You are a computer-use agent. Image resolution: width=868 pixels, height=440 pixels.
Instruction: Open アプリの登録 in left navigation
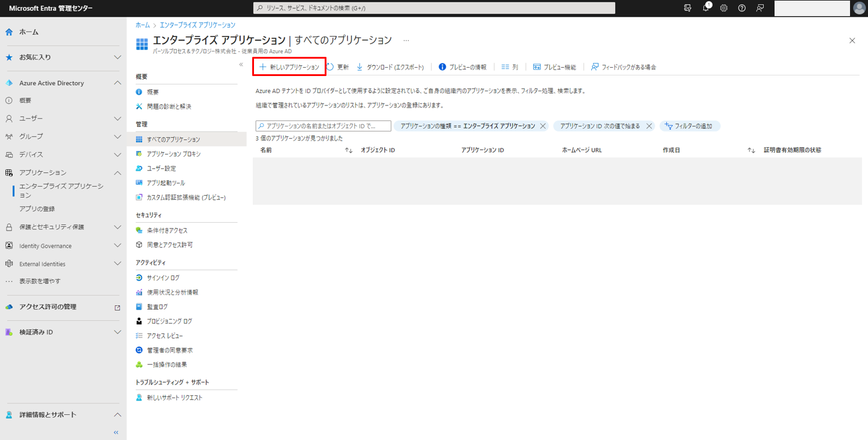click(37, 209)
